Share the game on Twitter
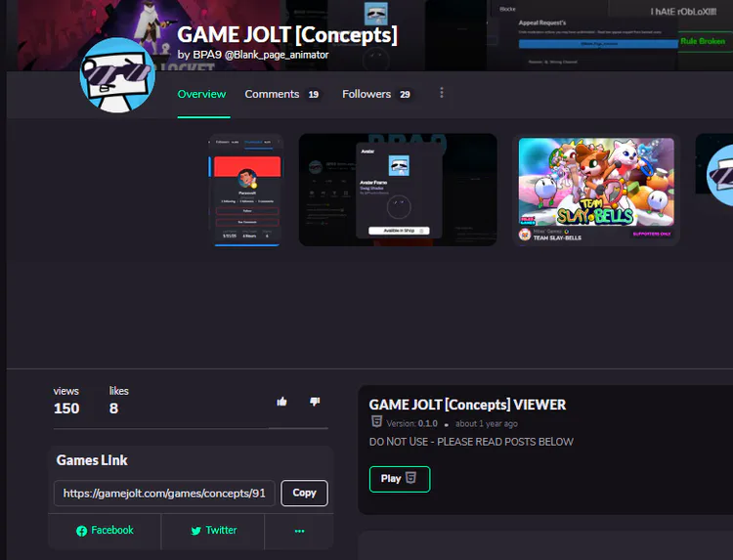The height and width of the screenshot is (560, 733). coord(213,531)
